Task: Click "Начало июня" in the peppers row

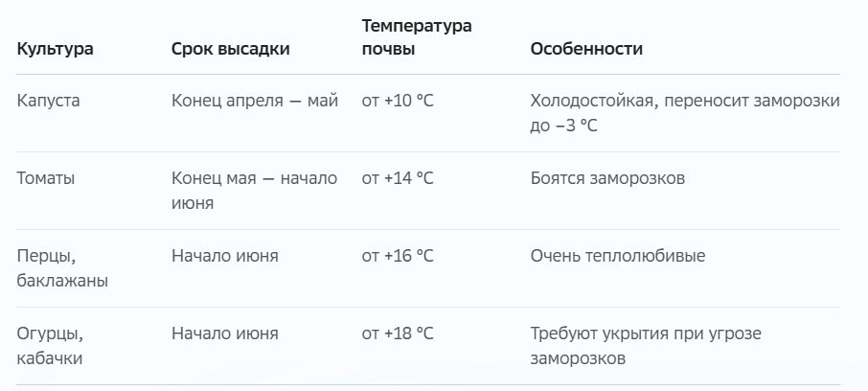Action: point(225,256)
